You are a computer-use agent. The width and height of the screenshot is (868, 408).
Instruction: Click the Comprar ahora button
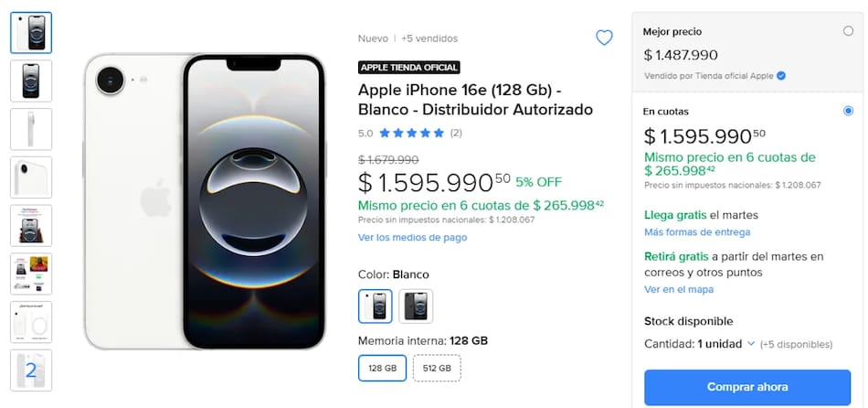tap(747, 387)
